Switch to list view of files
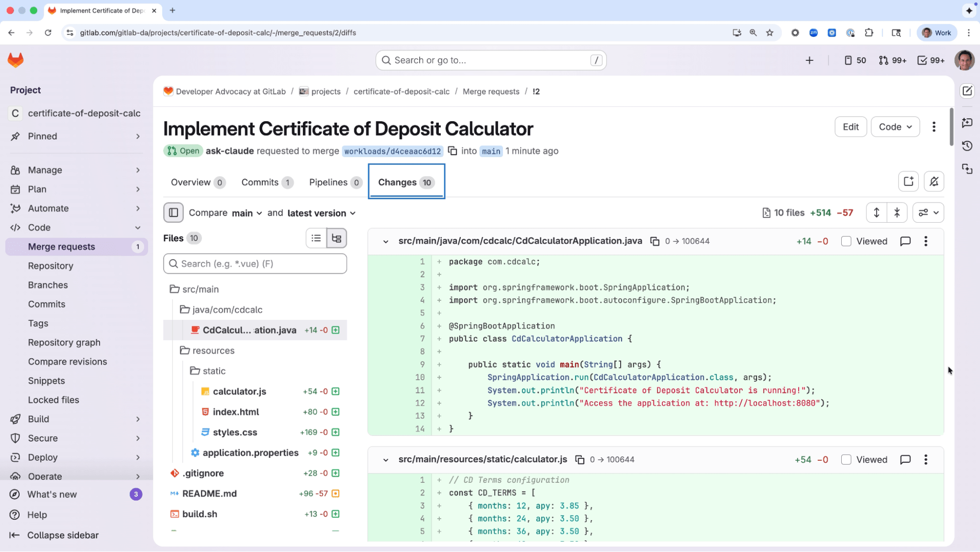 coord(316,238)
